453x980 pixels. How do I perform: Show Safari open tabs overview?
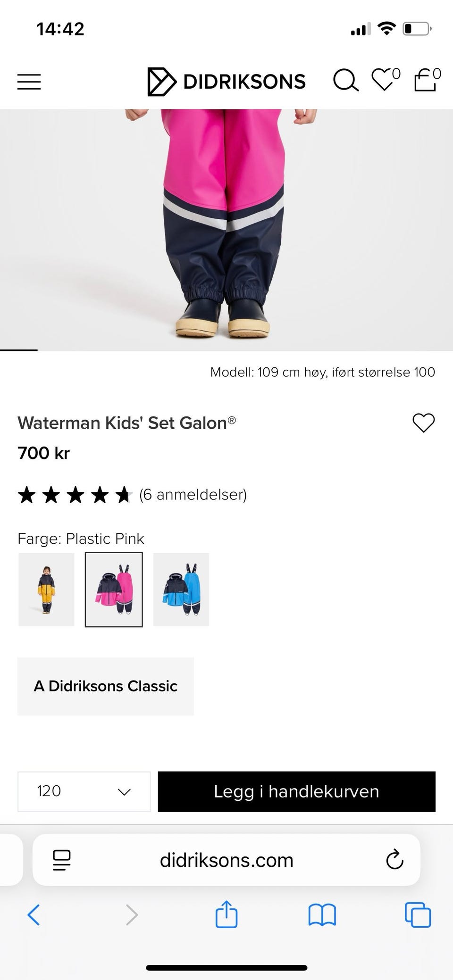(x=418, y=915)
